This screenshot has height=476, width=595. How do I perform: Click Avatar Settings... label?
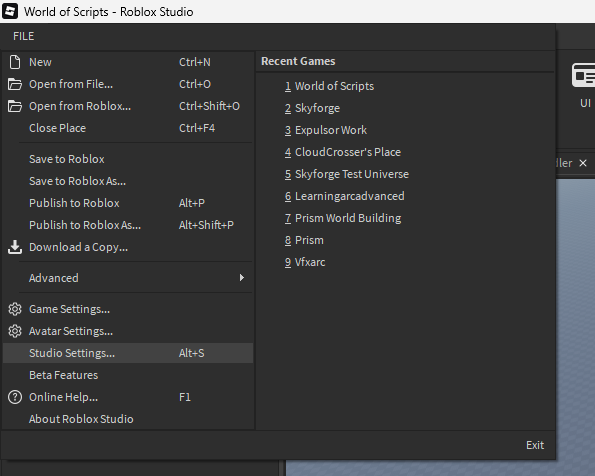tap(71, 331)
